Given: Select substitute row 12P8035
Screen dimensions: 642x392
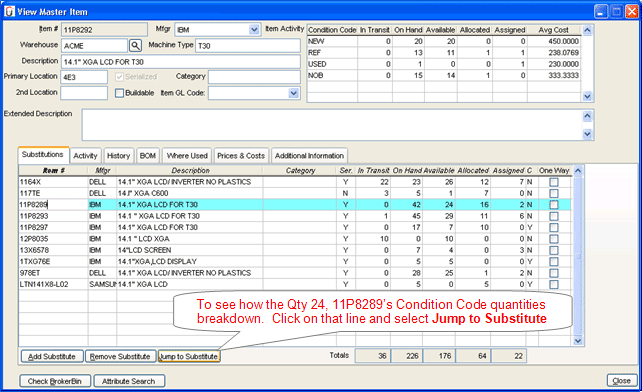Looking at the screenshot, I should 295,239.
